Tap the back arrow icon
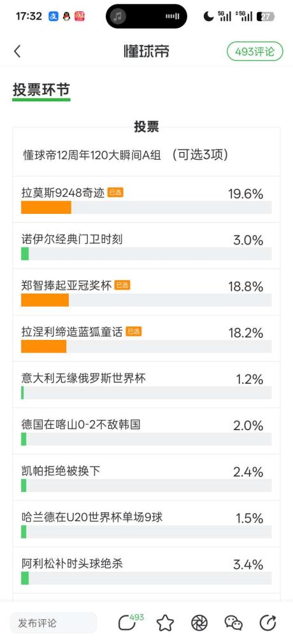Viewport: 293px width, 644px height. pos(17,52)
